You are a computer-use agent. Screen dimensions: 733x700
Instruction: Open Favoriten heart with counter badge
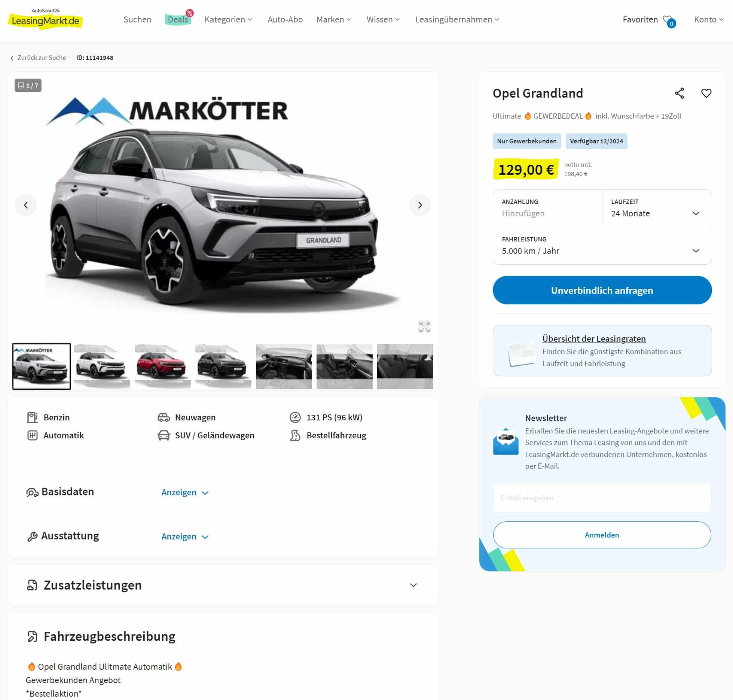tap(669, 21)
